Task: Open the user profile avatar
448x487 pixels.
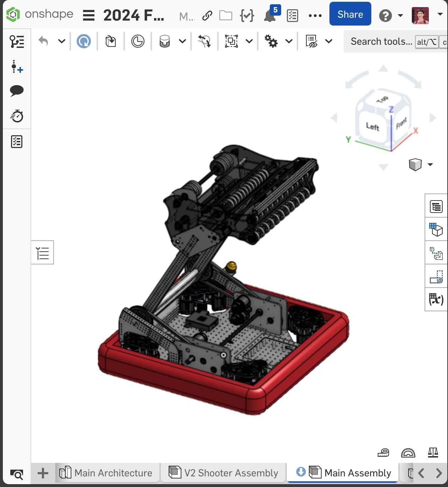Action: [x=421, y=15]
